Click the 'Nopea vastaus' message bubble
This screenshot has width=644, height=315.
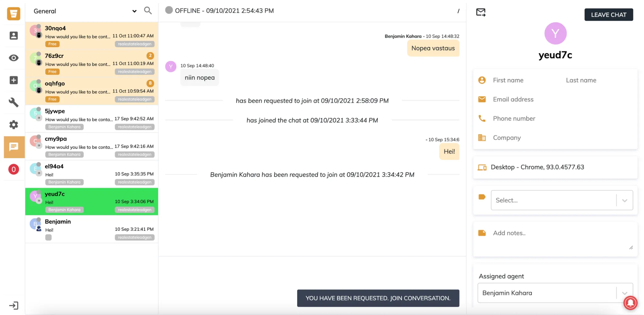click(433, 48)
